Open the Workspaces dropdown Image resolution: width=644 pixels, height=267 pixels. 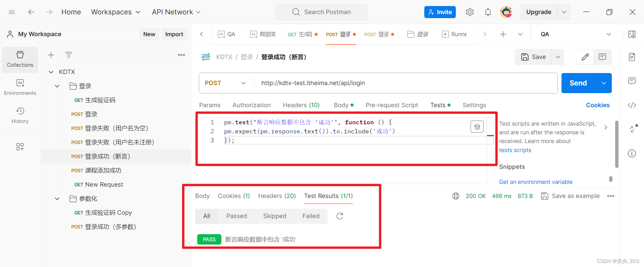[115, 12]
